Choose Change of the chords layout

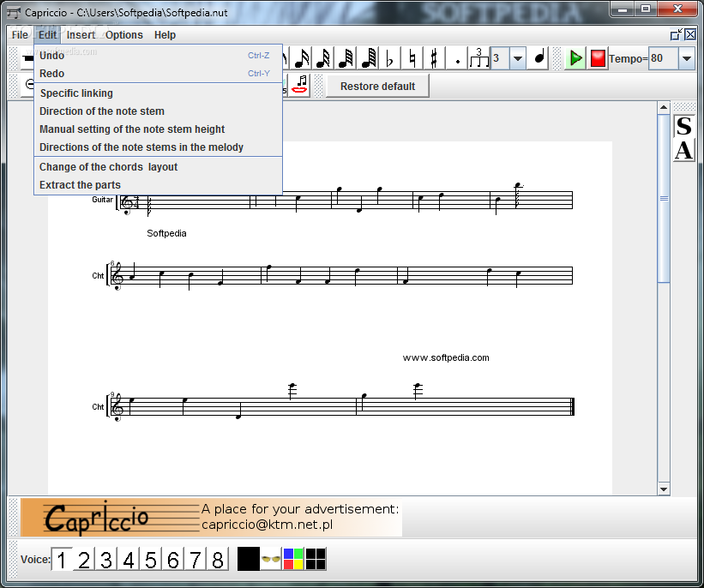tap(158, 167)
